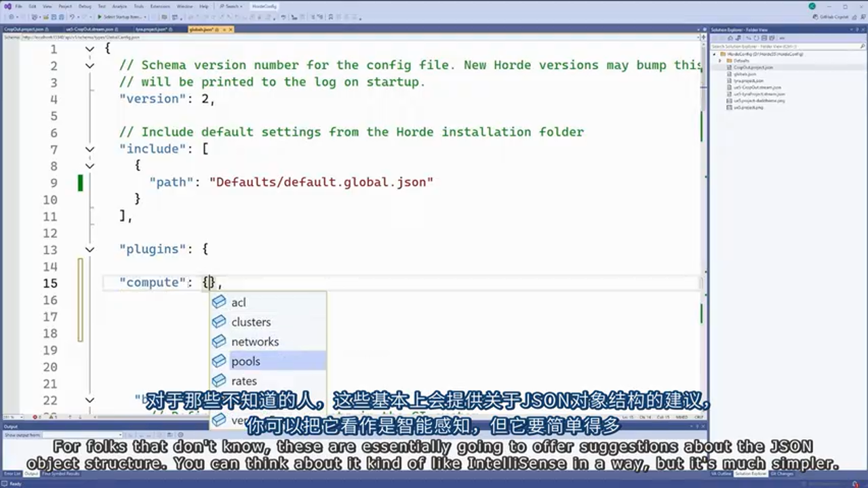Image resolution: width=868 pixels, height=488 pixels.
Task: Click the Undo icon in the toolbar
Action: click(x=71, y=17)
